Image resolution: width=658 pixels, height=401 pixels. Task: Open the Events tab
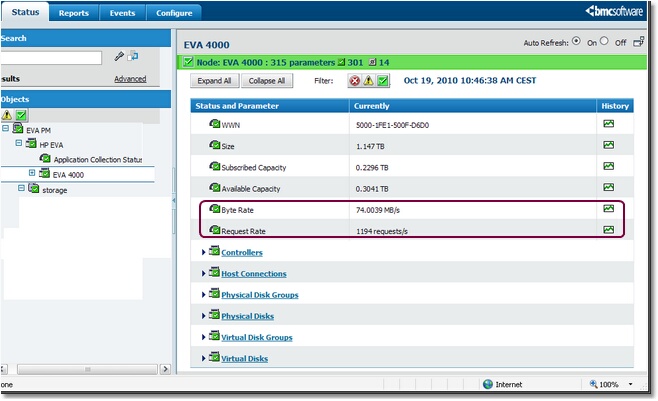click(x=122, y=13)
